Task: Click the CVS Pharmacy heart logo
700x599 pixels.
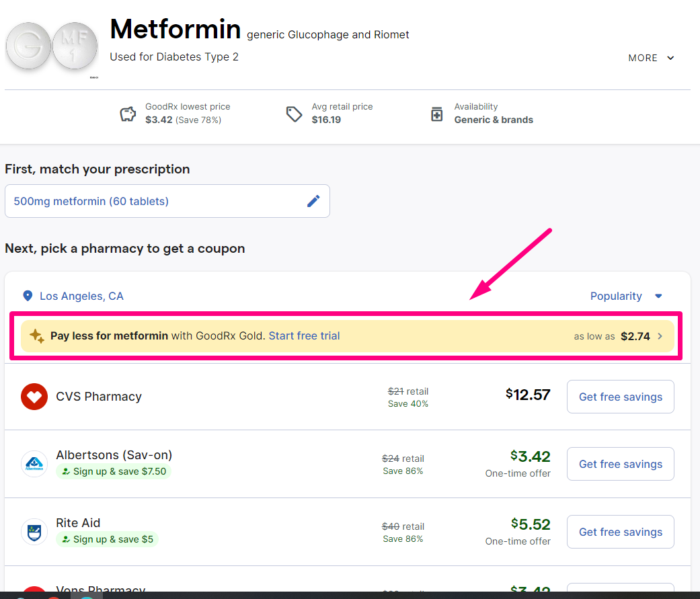Action: (34, 397)
